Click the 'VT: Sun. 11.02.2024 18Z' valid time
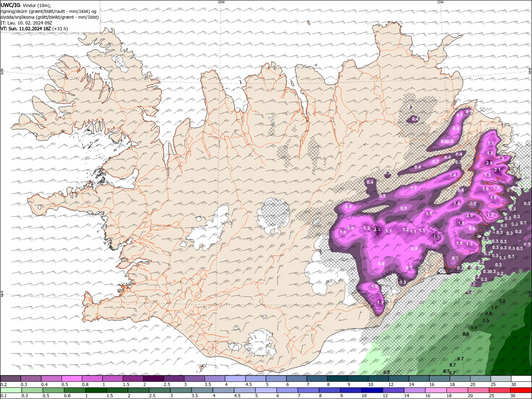 coord(26,29)
